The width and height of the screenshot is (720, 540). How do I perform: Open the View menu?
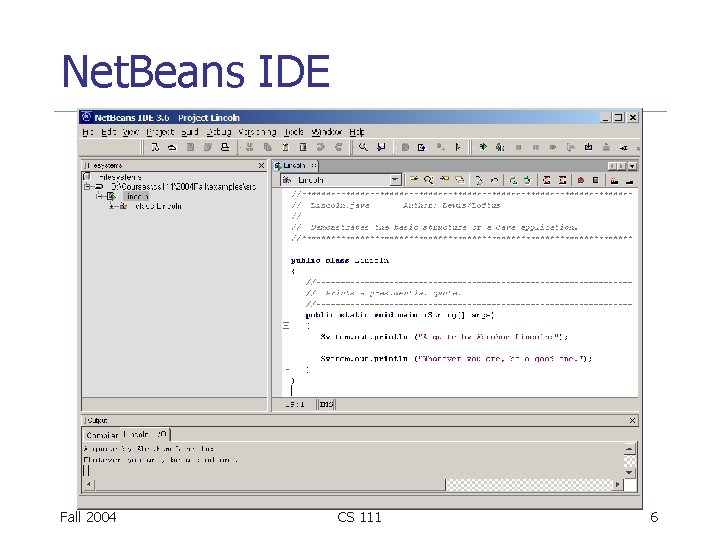(130, 132)
